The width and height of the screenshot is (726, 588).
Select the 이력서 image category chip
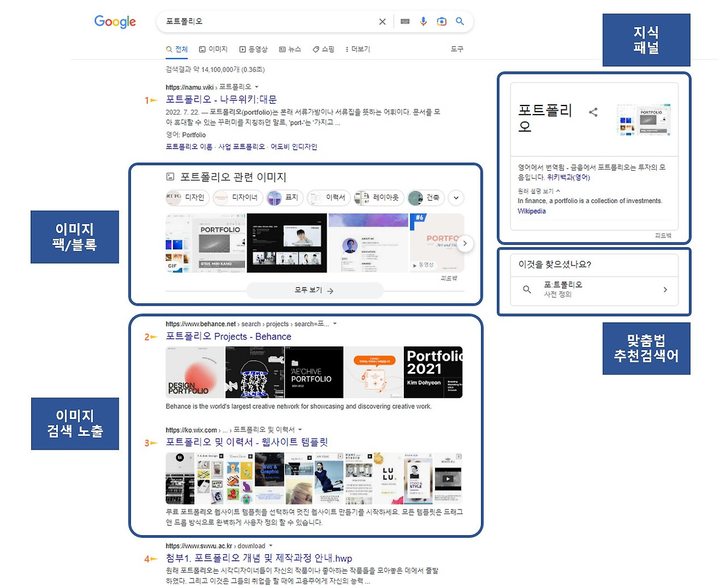[328, 198]
